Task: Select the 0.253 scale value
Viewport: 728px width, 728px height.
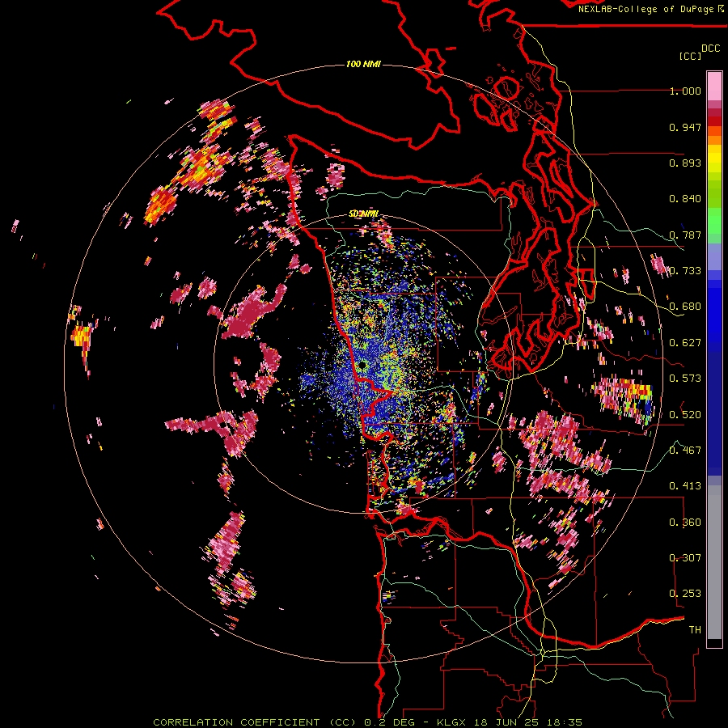Action: pos(685,594)
